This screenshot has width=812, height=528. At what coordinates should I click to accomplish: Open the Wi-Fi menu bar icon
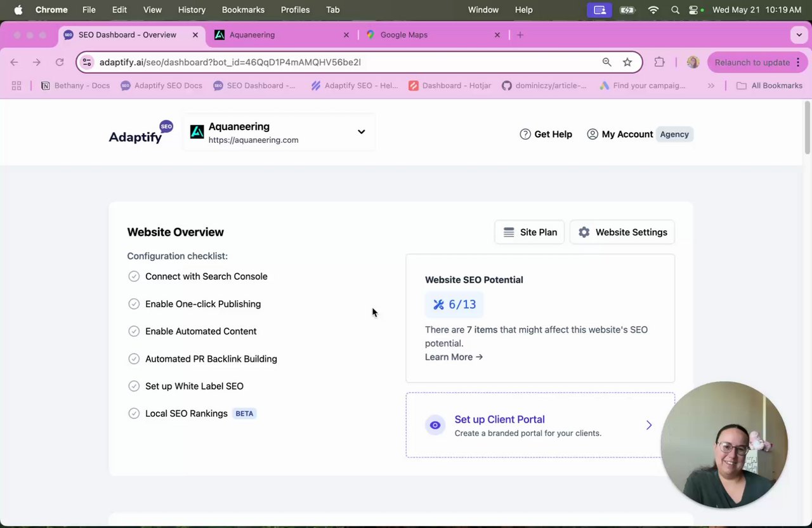(x=653, y=10)
